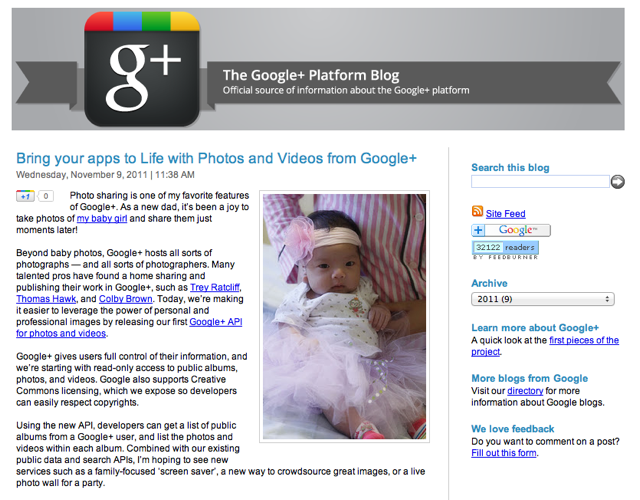Open the Google blogs directory link
640x500 pixels.
tap(525, 391)
